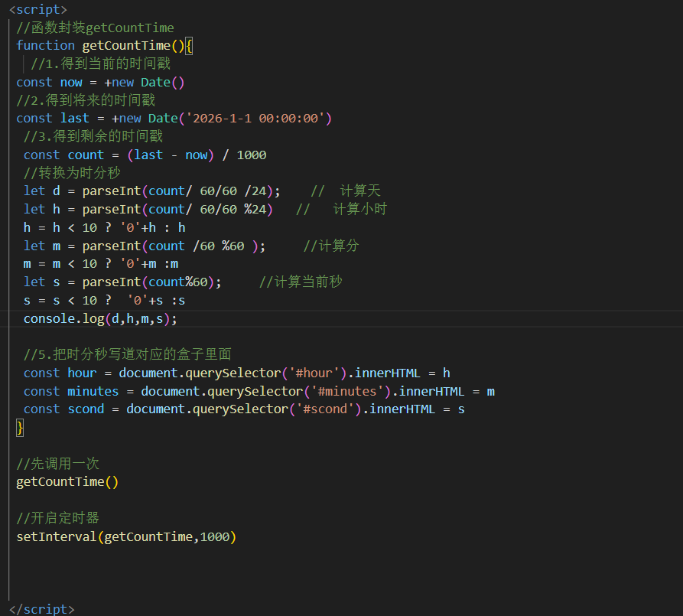Click the line 'const now = +new Date()'

pyautogui.click(x=101, y=82)
